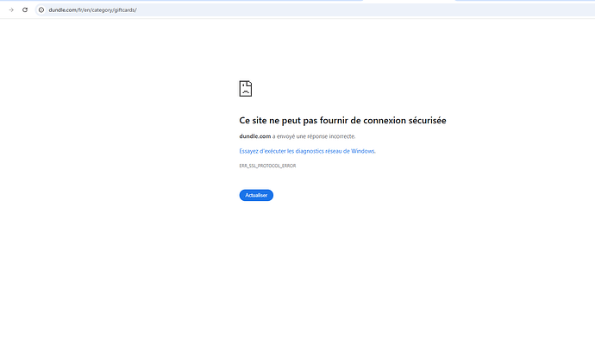Open the site information icon in the address bar
Viewport: 595px width, 364px height.
tap(41, 9)
